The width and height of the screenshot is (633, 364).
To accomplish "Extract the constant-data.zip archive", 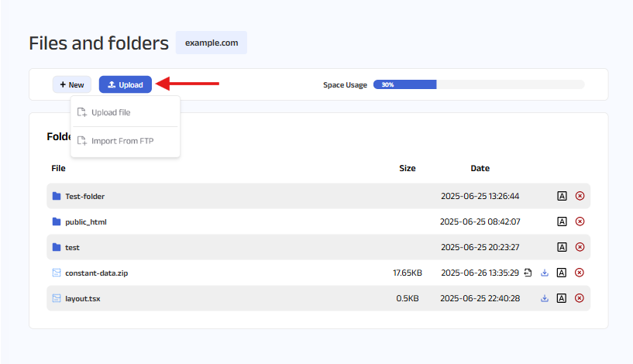I will coord(528,273).
